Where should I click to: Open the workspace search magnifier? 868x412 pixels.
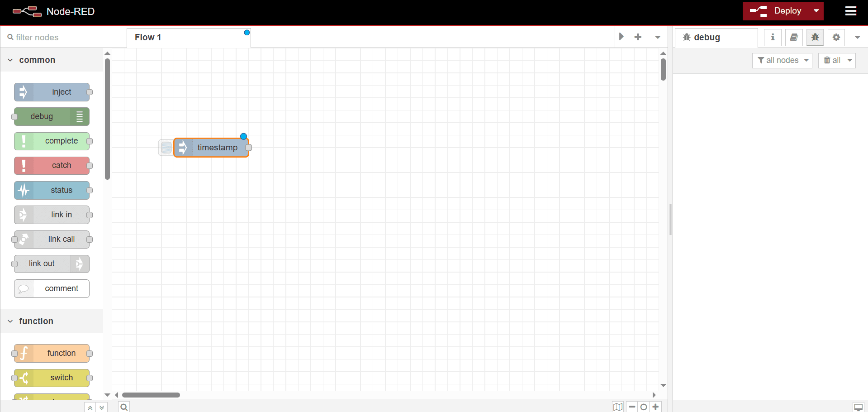click(124, 407)
